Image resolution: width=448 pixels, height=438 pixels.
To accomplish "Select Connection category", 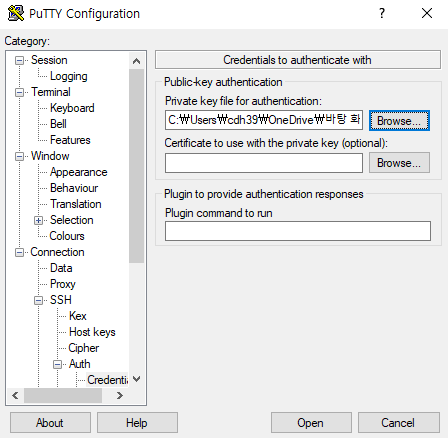I will point(57,252).
